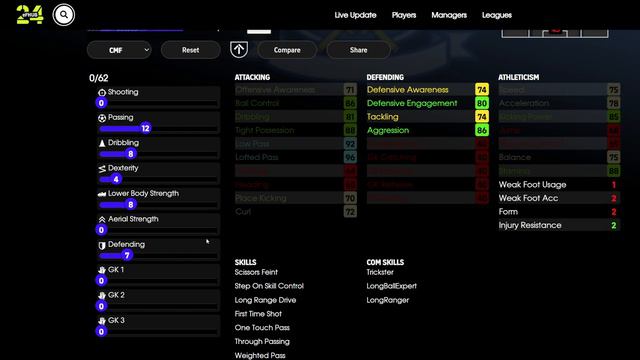
Task: Click the Long Range Drive skill
Action: coord(265,300)
